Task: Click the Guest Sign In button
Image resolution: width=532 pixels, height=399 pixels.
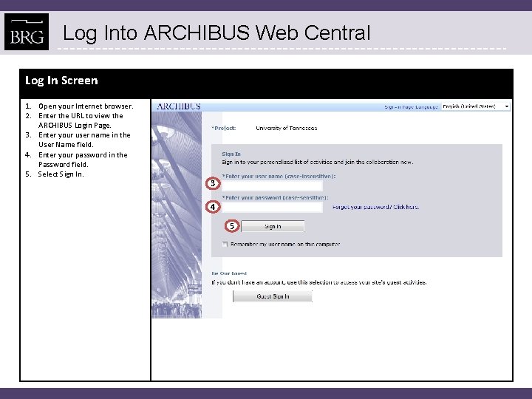Action: click(273, 296)
